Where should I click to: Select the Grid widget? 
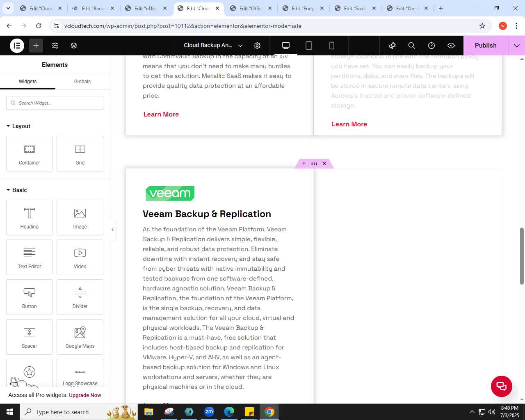[80, 153]
